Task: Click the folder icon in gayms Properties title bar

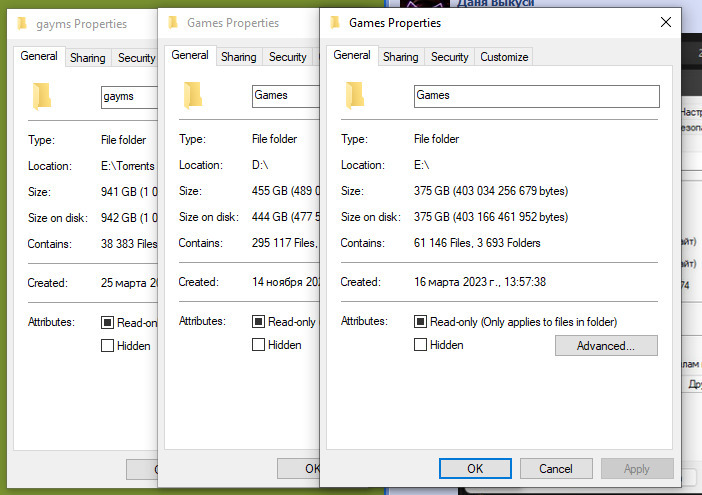Action: [22, 23]
